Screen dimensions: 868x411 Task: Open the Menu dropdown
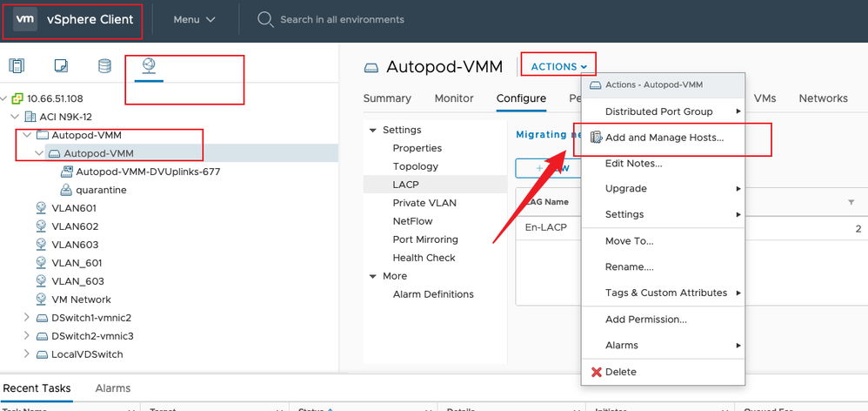(x=194, y=19)
